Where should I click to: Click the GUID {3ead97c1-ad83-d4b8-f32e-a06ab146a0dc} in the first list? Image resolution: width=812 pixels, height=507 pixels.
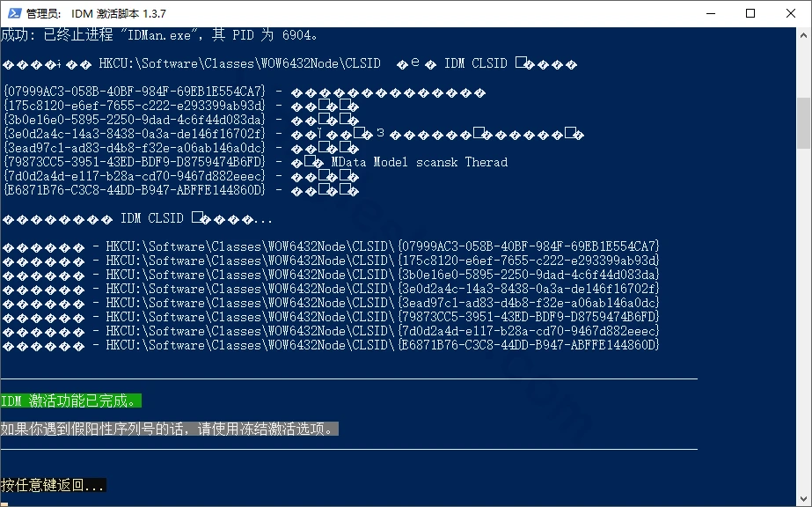(135, 148)
